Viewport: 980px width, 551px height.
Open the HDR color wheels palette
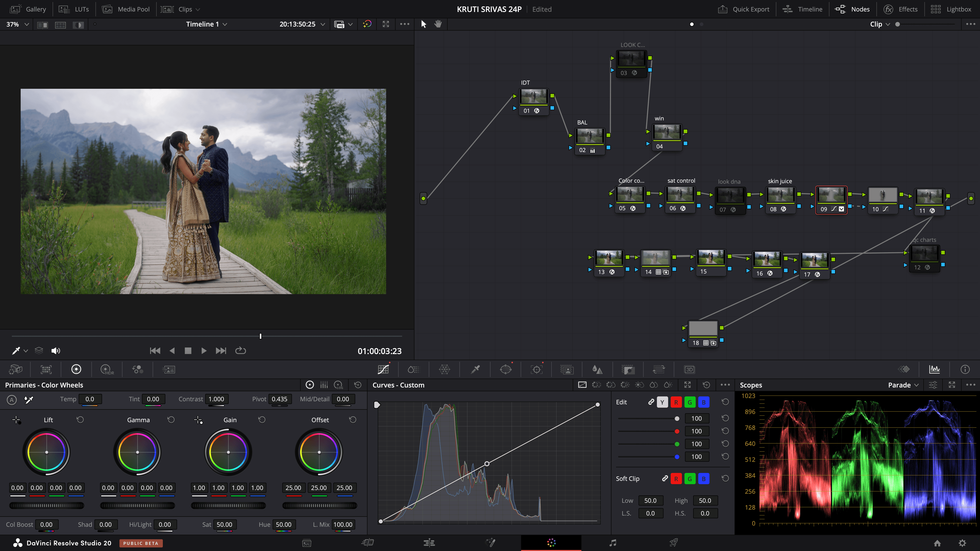coord(107,369)
